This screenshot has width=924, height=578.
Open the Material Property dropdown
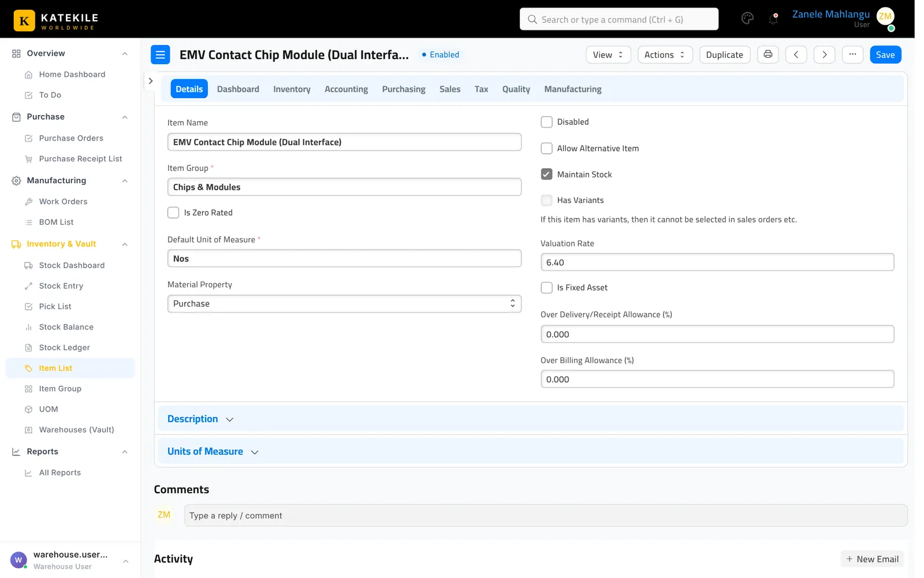pos(344,303)
